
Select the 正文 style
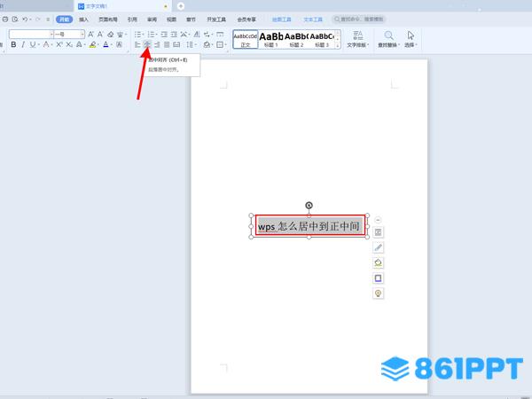246,39
